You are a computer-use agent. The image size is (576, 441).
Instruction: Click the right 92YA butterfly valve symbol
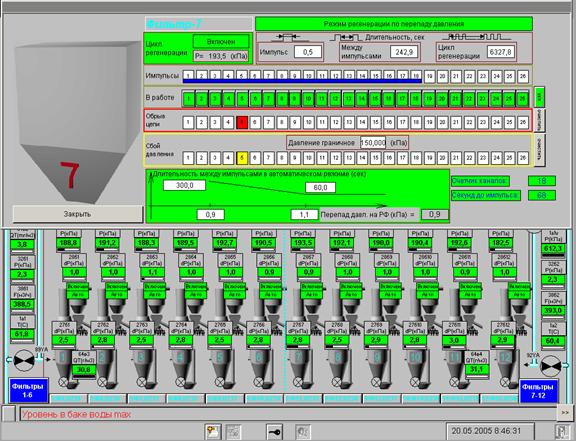[x=551, y=365]
